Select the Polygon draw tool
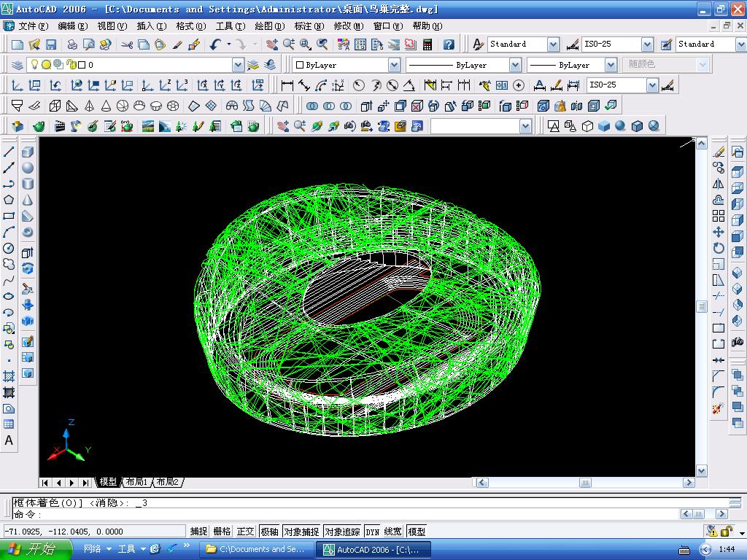 [x=9, y=200]
